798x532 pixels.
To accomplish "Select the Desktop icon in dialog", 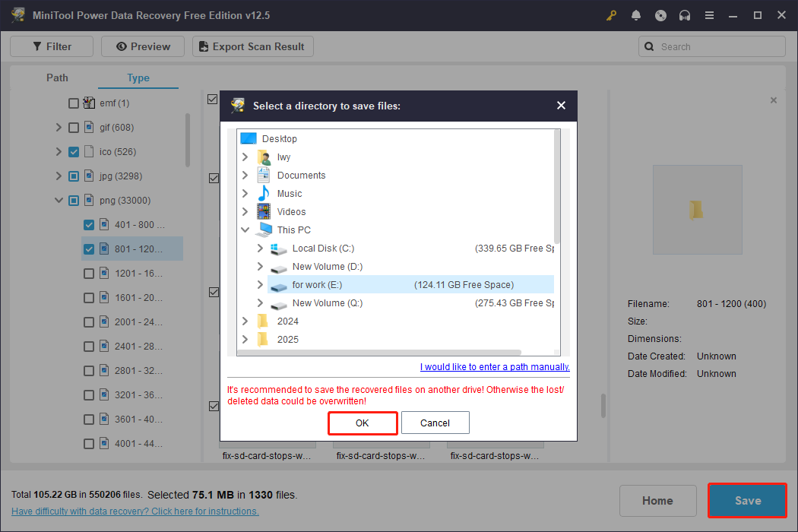I will click(249, 138).
